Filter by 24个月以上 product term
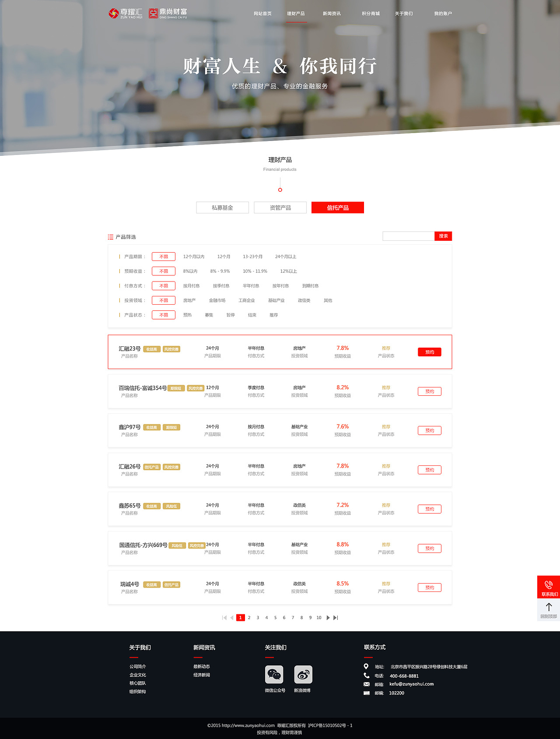The width and height of the screenshot is (560, 739). 286,257
